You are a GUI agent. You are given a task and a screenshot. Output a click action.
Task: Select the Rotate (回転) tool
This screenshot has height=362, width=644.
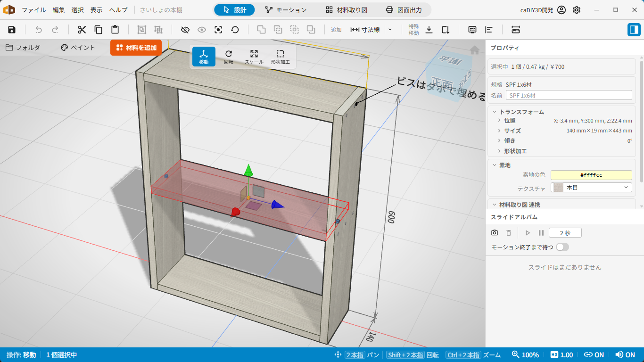coord(229,57)
